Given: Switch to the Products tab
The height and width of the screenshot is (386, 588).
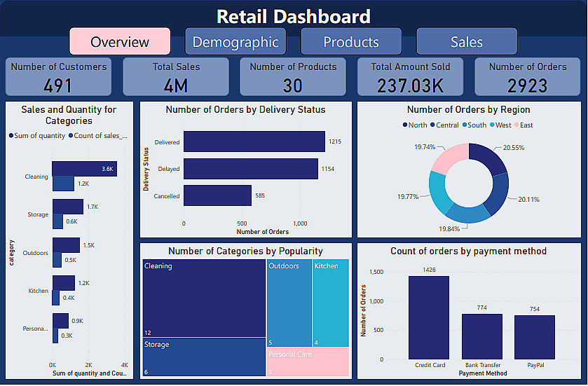Looking at the screenshot, I should (351, 41).
